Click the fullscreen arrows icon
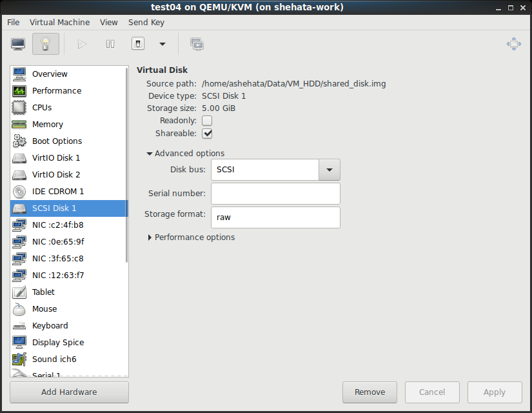Viewport: 532px width, 413px height. click(513, 44)
